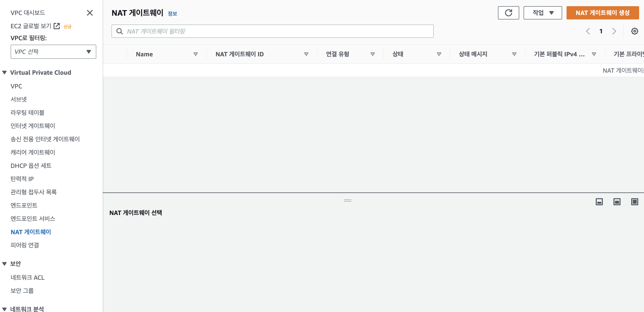Click the refresh icon button
This screenshot has width=644, height=312.
tap(508, 13)
